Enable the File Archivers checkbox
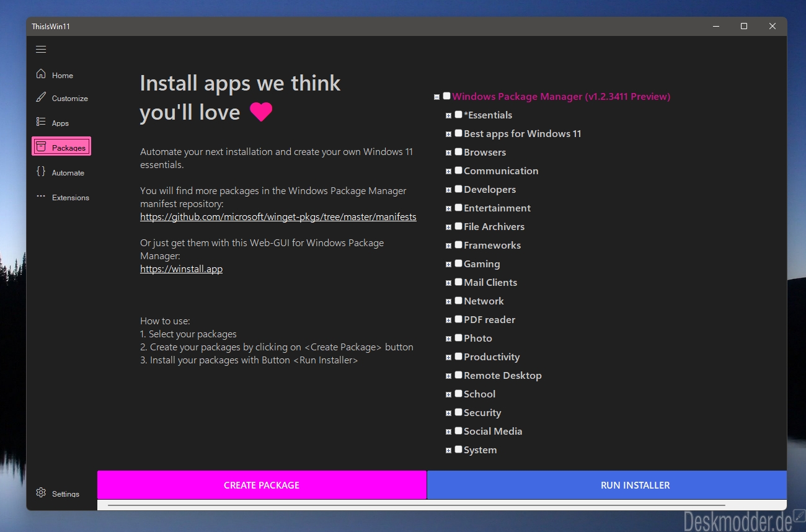The image size is (806, 532). click(x=458, y=226)
